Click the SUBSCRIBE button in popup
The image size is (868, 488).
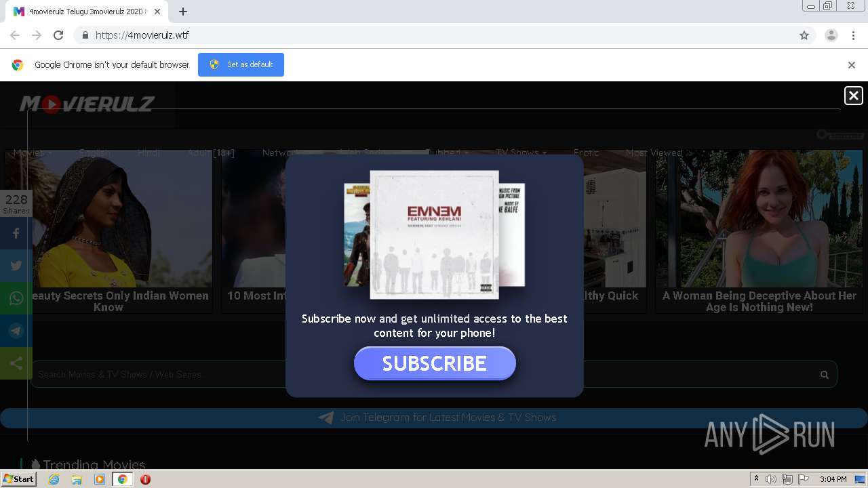435,363
